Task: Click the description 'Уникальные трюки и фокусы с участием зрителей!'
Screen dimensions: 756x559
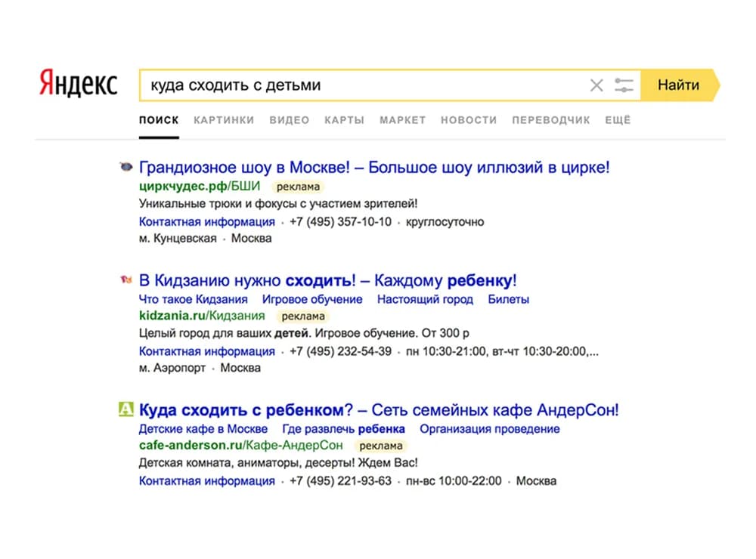Action: click(278, 203)
